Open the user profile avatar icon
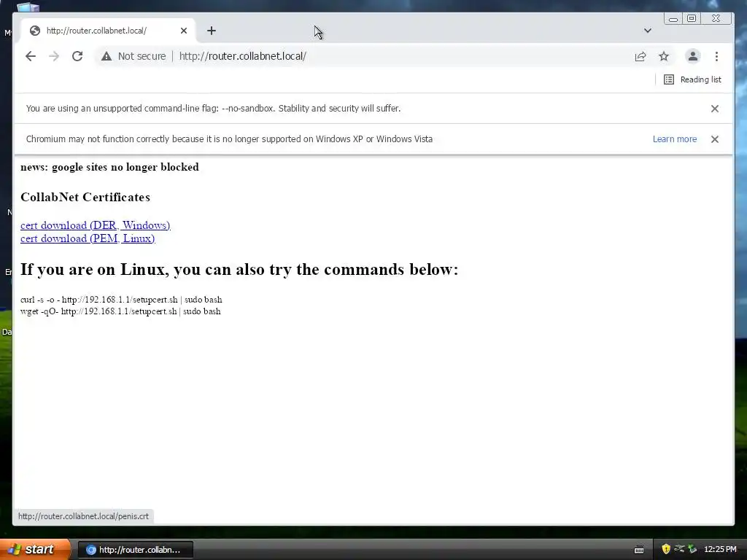The width and height of the screenshot is (747, 560). [x=693, y=56]
